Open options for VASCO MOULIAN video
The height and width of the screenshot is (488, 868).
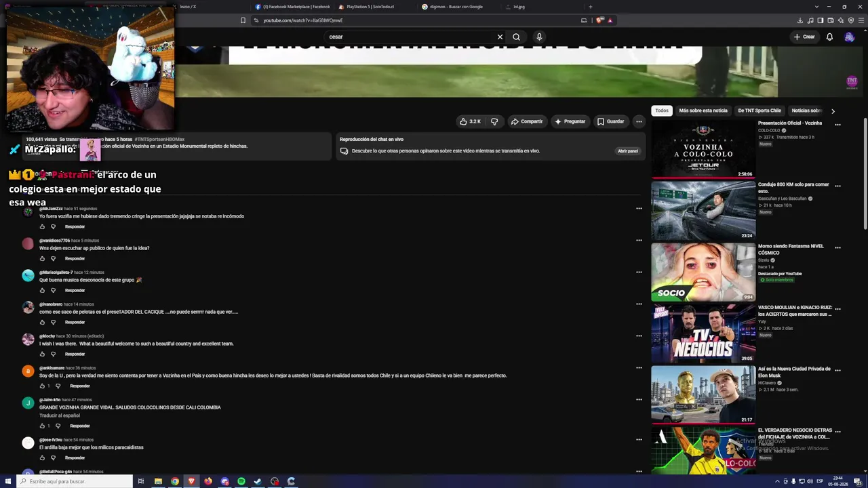[x=837, y=309]
